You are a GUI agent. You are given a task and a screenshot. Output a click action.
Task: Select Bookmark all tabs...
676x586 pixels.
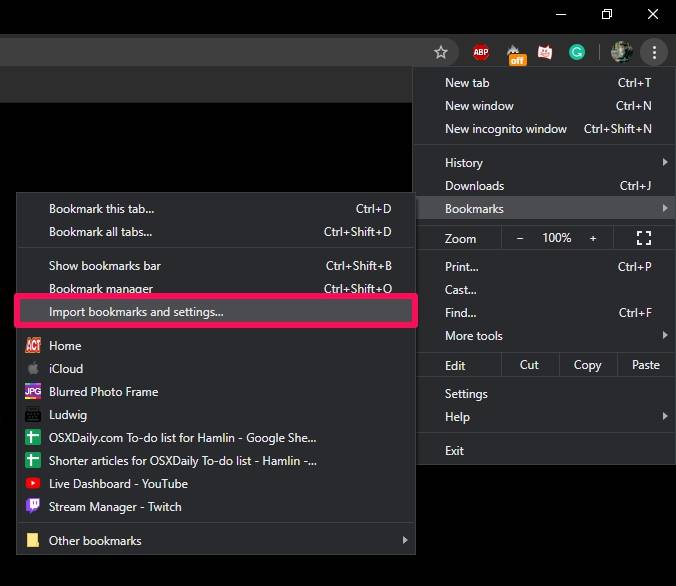click(x=216, y=232)
